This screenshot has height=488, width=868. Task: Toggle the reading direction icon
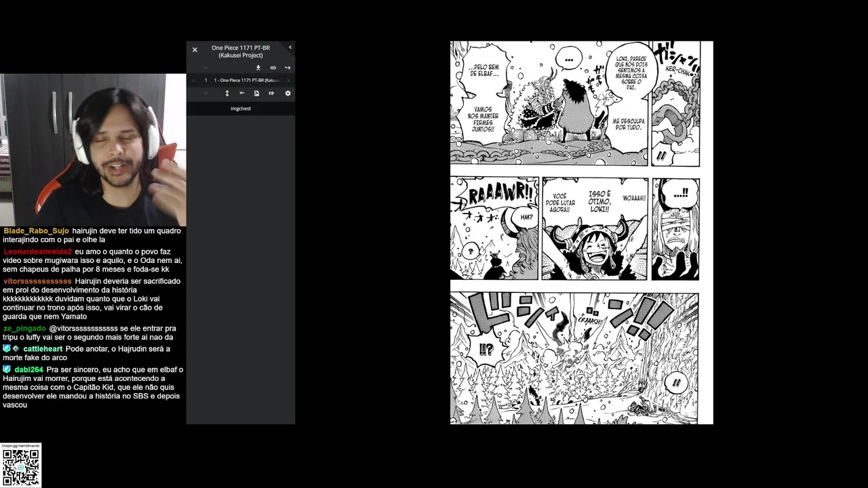pyautogui.click(x=242, y=94)
